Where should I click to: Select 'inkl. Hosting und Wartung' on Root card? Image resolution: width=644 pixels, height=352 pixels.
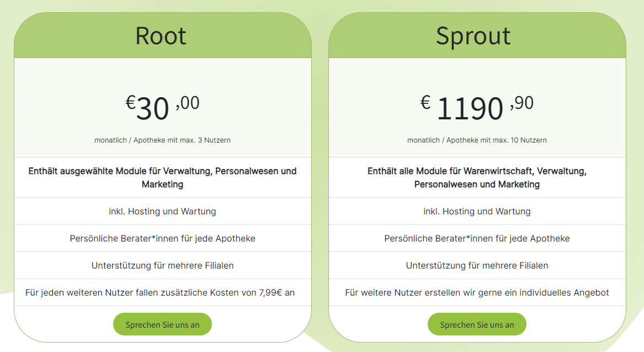tap(162, 211)
